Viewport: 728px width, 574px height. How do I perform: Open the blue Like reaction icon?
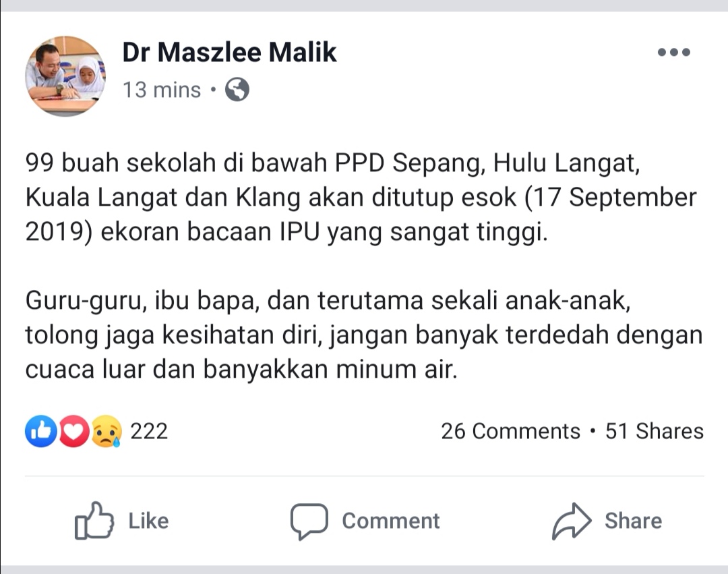(41, 431)
